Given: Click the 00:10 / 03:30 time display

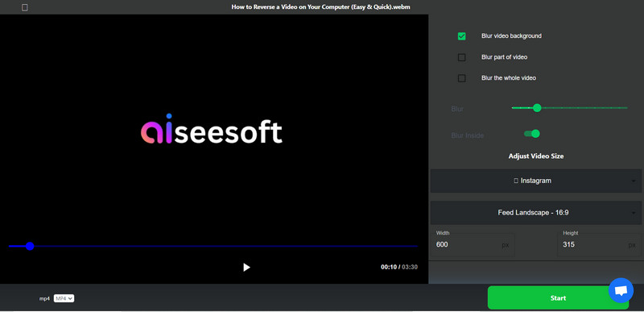Looking at the screenshot, I should tap(399, 267).
